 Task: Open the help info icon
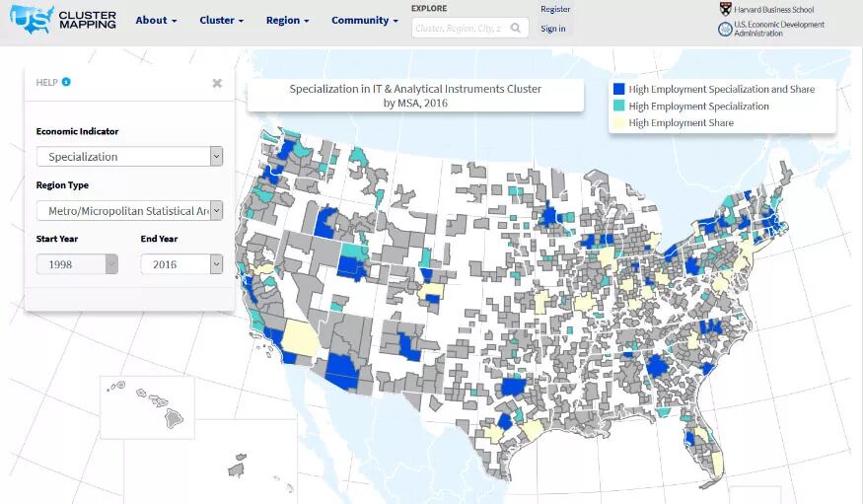pos(66,82)
